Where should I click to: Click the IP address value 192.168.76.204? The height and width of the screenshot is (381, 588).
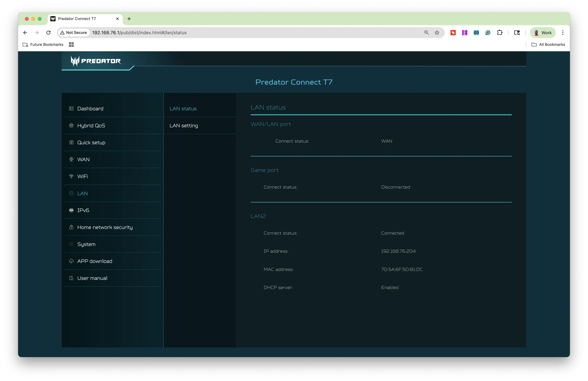398,251
